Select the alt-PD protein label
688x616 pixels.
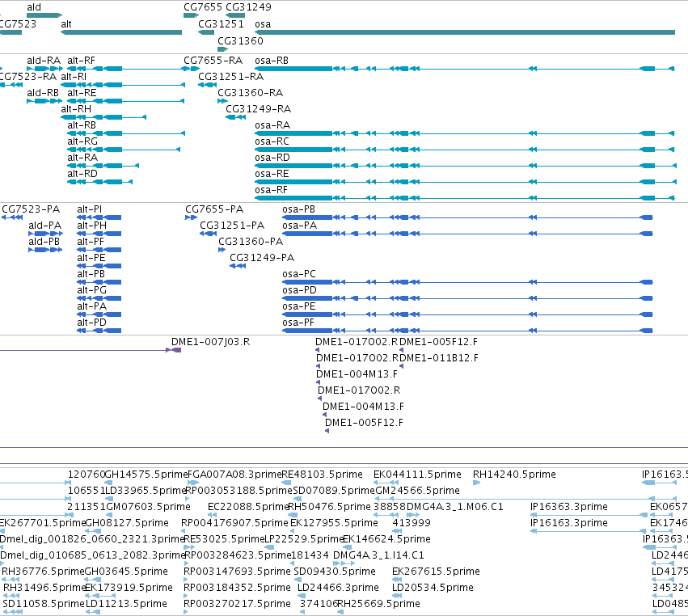click(91, 323)
